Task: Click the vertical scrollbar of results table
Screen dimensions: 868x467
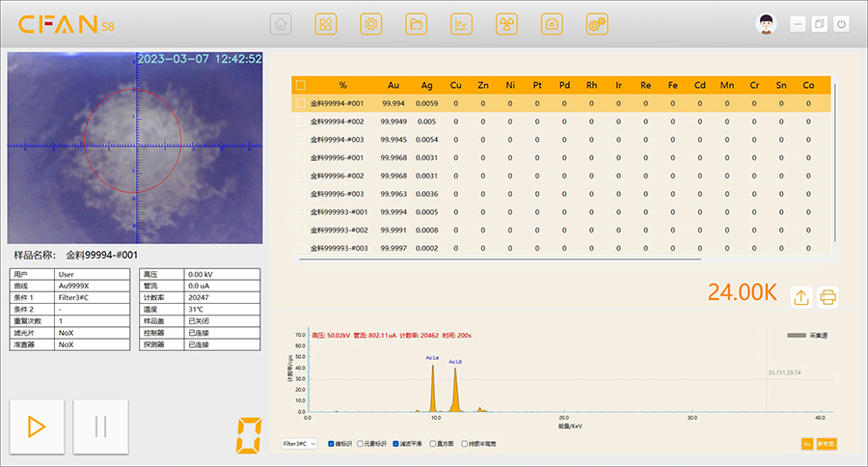Action: coord(834,162)
